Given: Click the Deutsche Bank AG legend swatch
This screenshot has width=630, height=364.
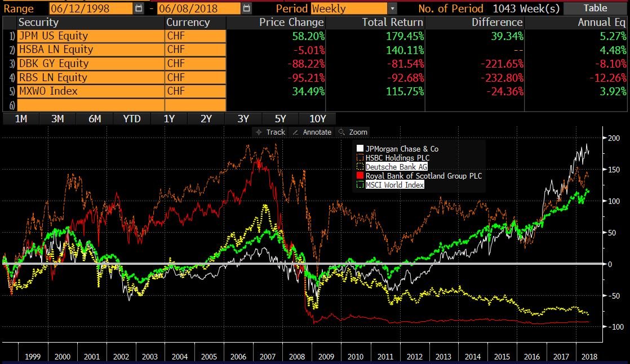Looking at the screenshot, I should point(360,167).
